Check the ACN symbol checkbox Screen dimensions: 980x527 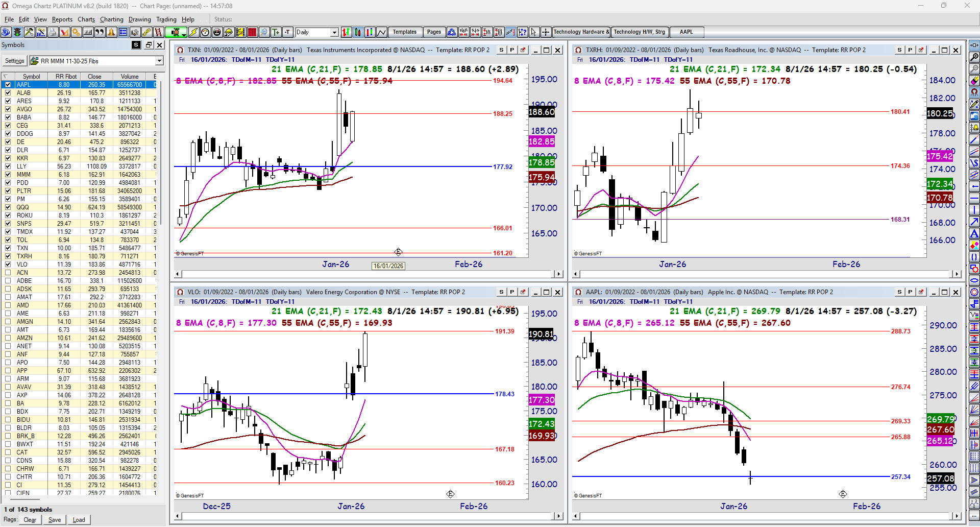pos(8,273)
